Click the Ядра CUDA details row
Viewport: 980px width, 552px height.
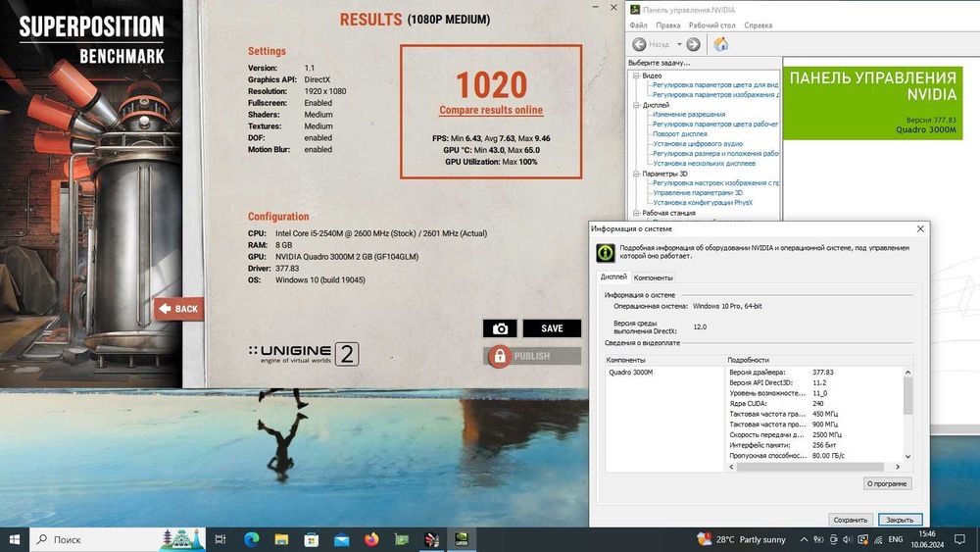pyautogui.click(x=815, y=403)
